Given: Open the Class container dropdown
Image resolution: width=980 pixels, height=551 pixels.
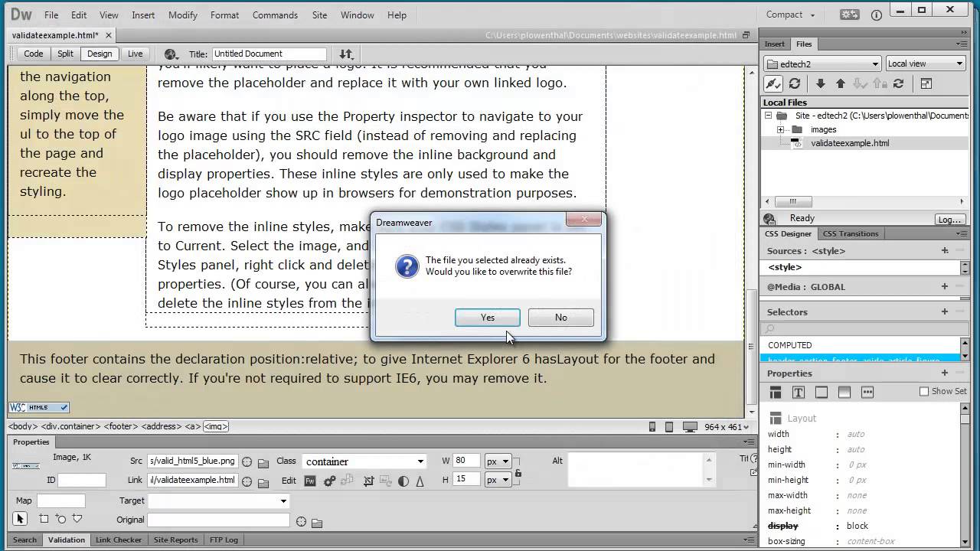Looking at the screenshot, I should tap(364, 461).
